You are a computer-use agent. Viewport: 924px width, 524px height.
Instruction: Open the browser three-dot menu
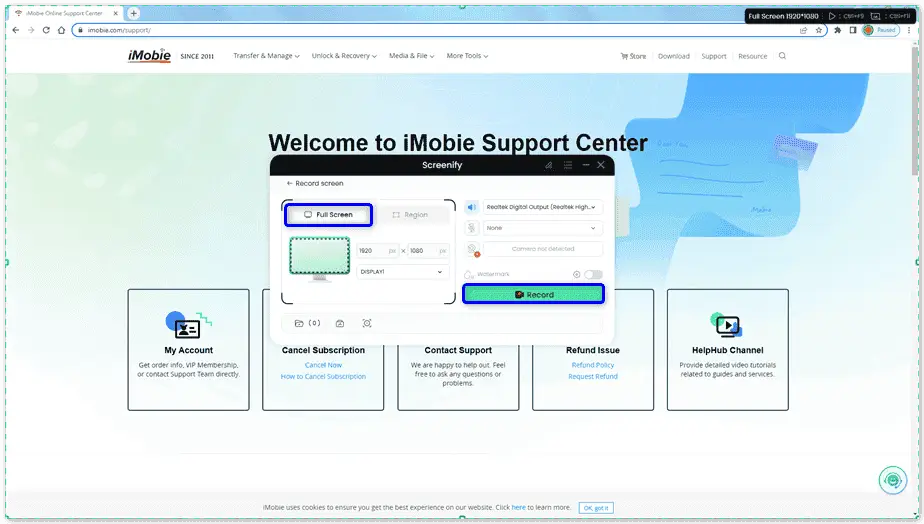click(909, 30)
